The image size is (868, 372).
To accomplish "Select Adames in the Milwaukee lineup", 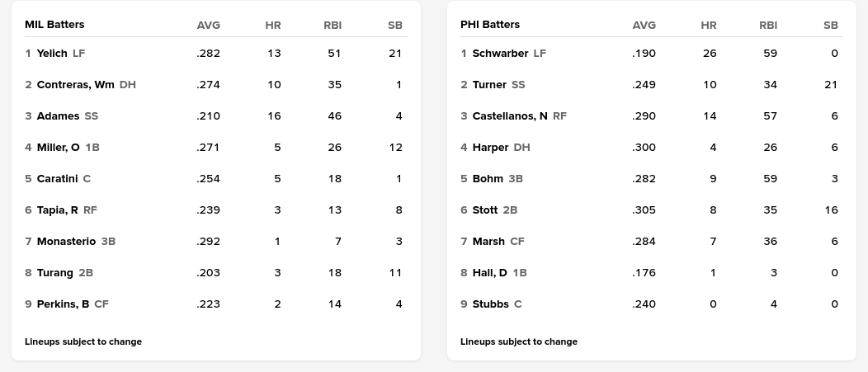I will 58,116.
